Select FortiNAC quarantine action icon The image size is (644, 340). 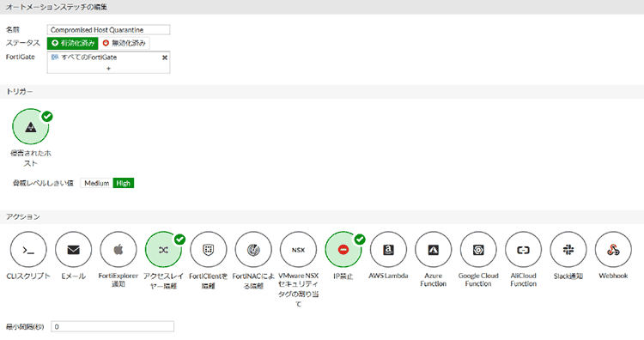coord(253,250)
